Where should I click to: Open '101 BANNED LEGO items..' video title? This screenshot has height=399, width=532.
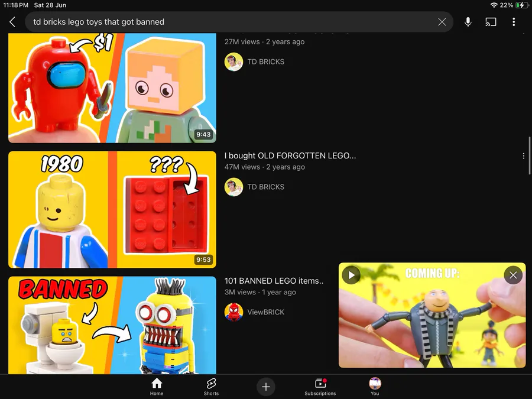click(x=274, y=281)
